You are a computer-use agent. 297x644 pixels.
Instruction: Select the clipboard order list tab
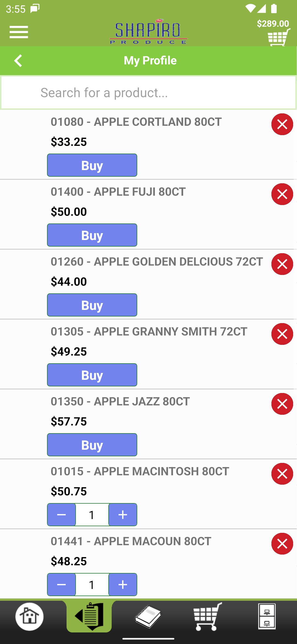pyautogui.click(x=89, y=616)
